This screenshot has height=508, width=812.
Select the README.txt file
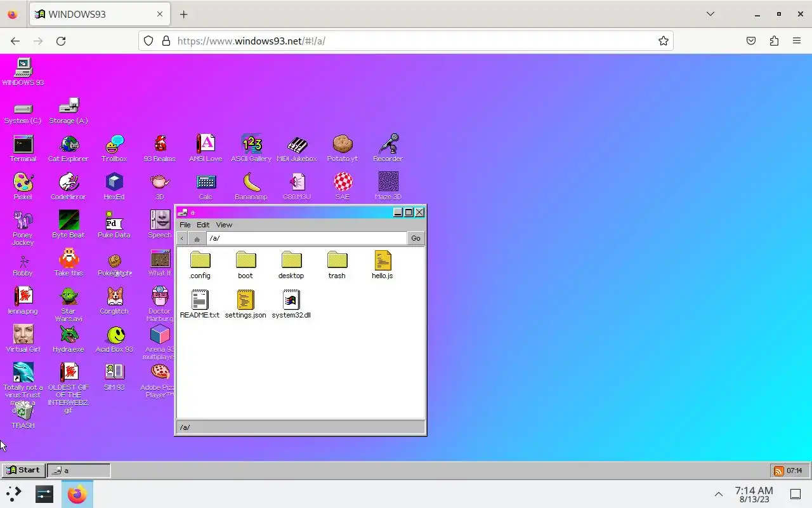coord(200,304)
